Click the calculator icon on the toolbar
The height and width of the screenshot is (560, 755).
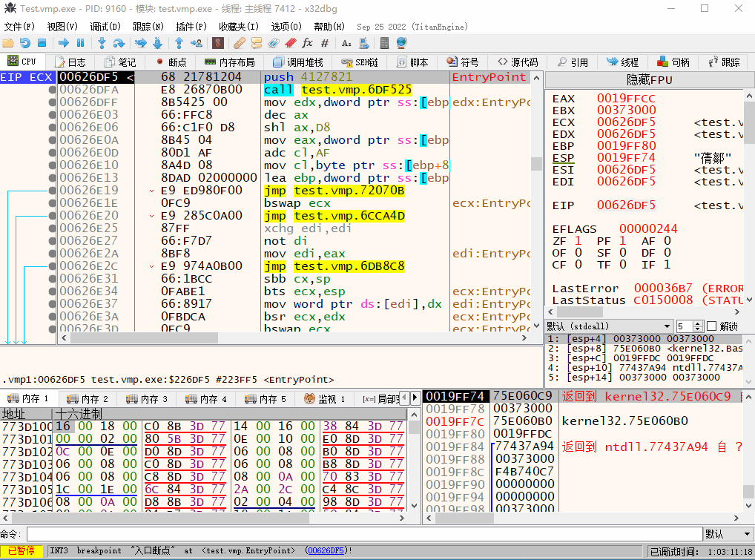pyautogui.click(x=386, y=43)
